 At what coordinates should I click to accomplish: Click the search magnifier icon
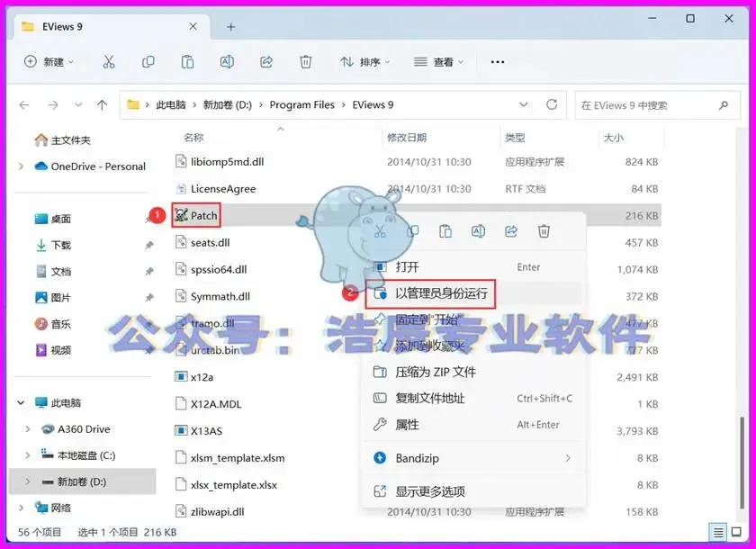[x=724, y=105]
